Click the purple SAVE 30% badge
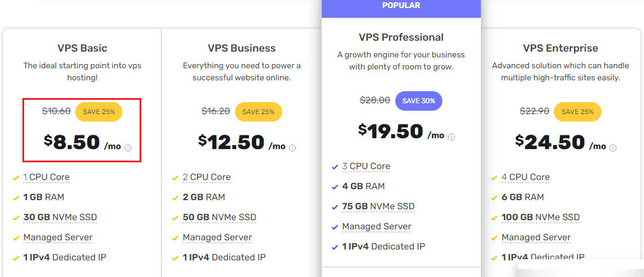 (419, 101)
